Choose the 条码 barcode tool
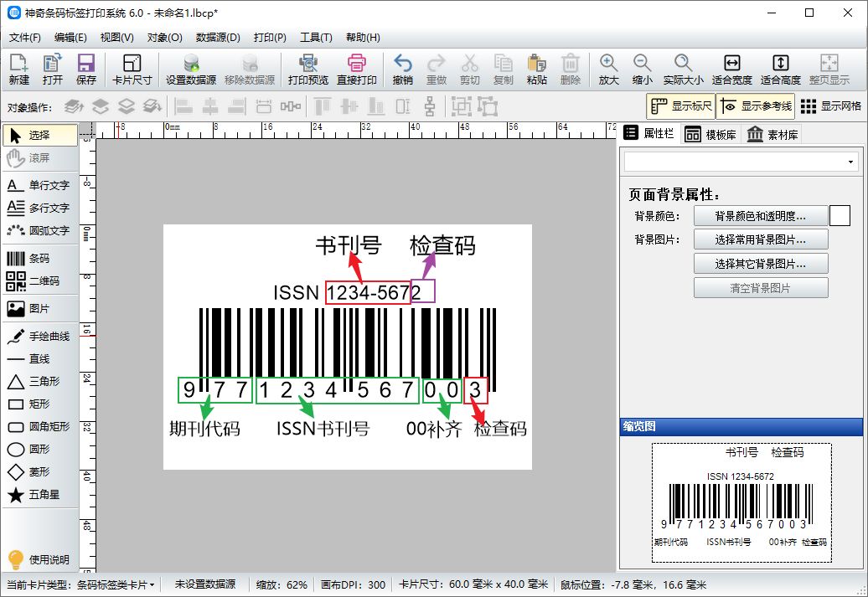 tap(39, 259)
